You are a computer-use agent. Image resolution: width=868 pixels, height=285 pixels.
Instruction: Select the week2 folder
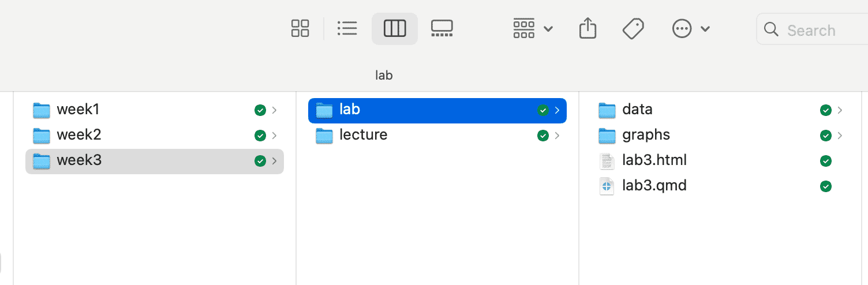[79, 135]
